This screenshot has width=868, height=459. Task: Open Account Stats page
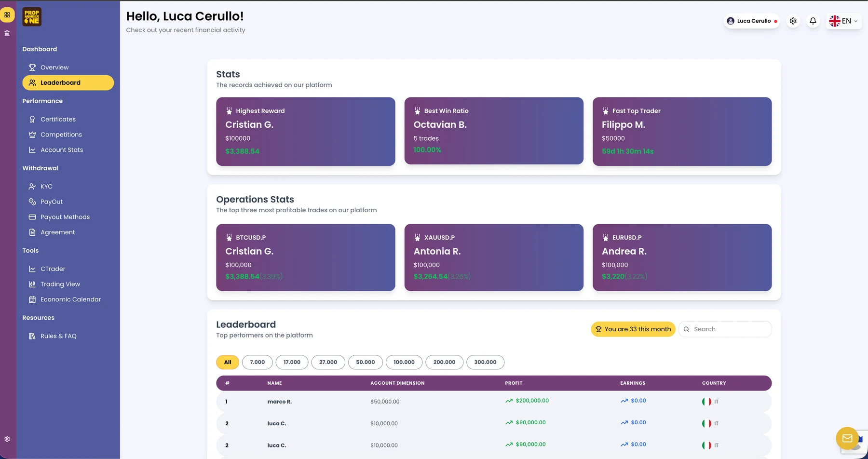[68, 150]
